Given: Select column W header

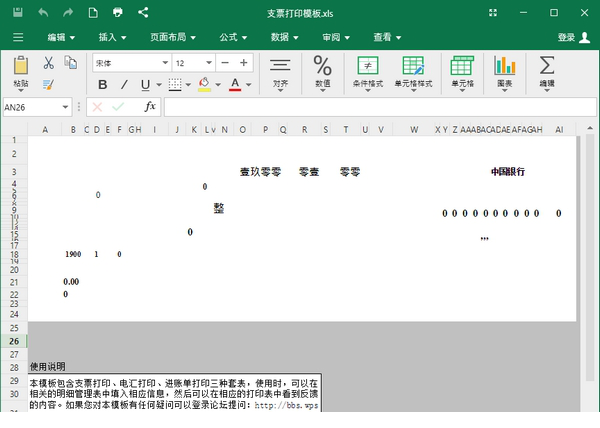Looking at the screenshot, I should coord(414,130).
